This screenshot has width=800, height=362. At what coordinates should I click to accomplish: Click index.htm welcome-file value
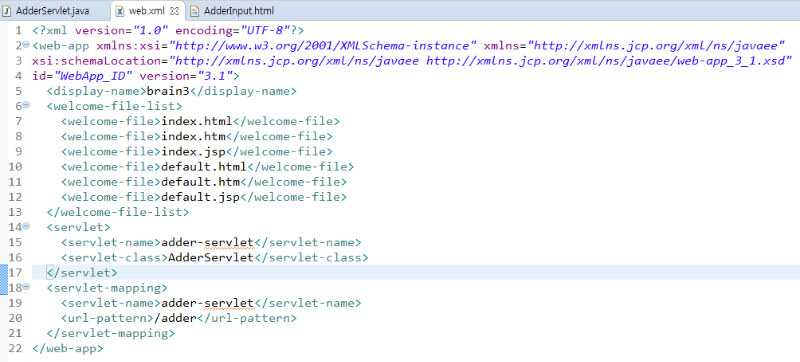click(193, 137)
